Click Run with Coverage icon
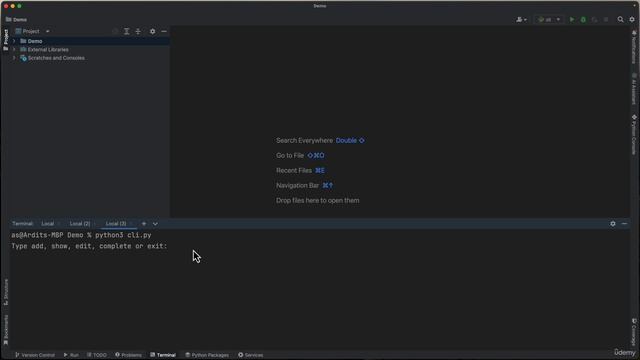This screenshot has height=360, width=640. coord(594,20)
